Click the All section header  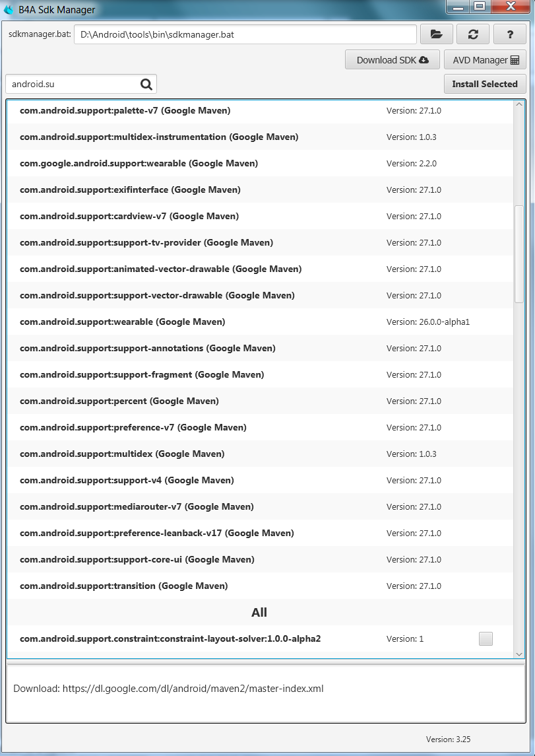[259, 612]
